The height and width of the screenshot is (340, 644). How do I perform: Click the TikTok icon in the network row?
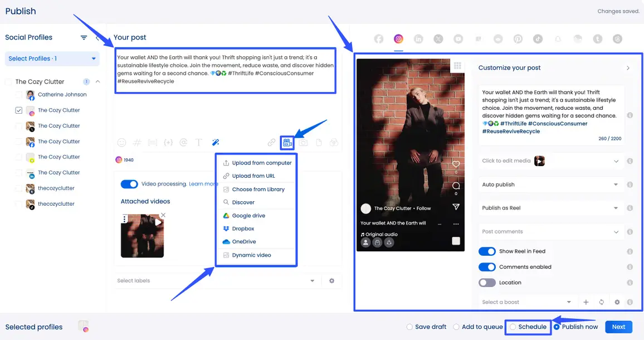click(x=538, y=39)
